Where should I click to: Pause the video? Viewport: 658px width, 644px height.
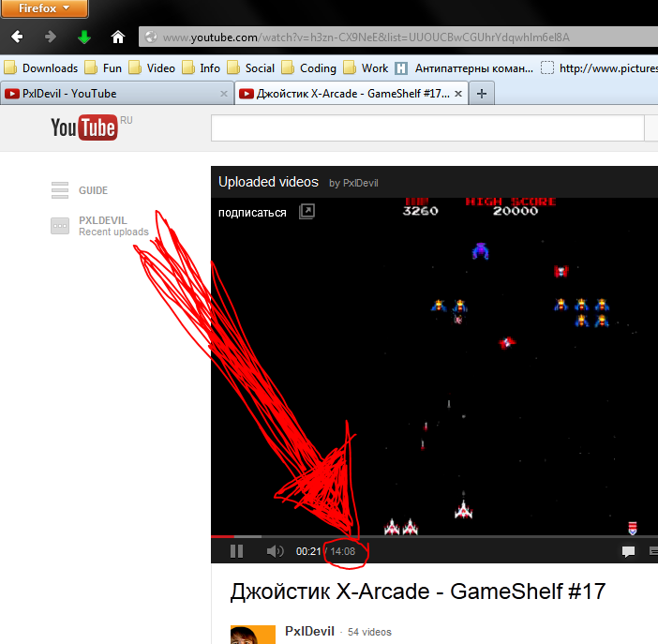point(237,551)
